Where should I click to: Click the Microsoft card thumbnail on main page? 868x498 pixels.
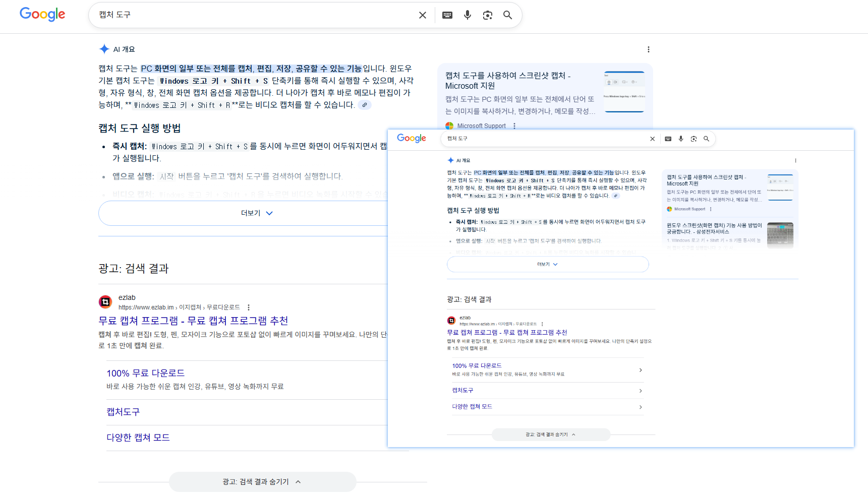624,92
